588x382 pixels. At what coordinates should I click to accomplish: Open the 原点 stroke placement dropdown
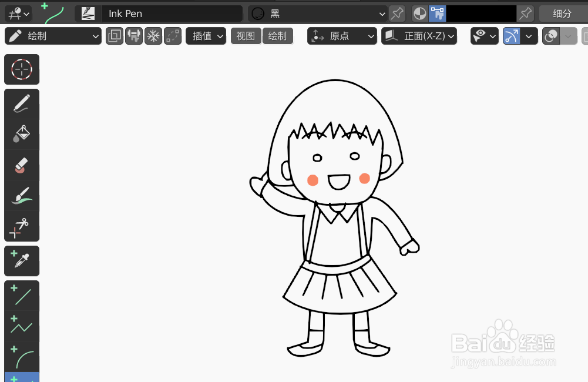(342, 36)
